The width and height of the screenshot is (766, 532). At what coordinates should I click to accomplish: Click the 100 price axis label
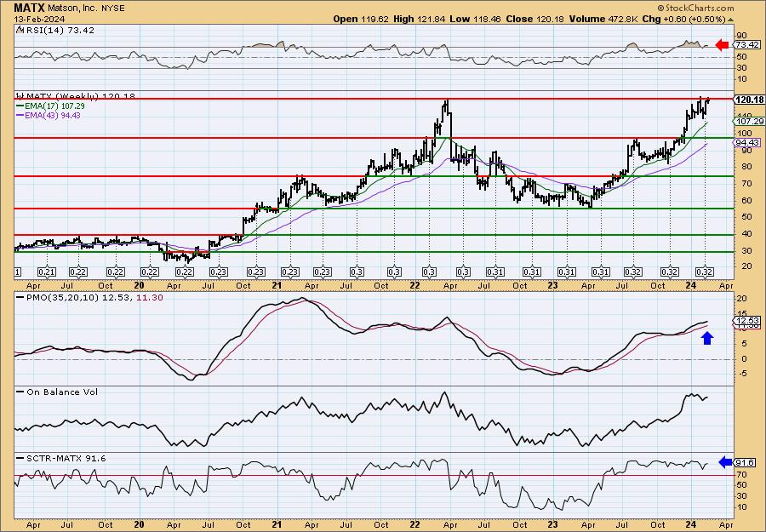click(x=743, y=133)
